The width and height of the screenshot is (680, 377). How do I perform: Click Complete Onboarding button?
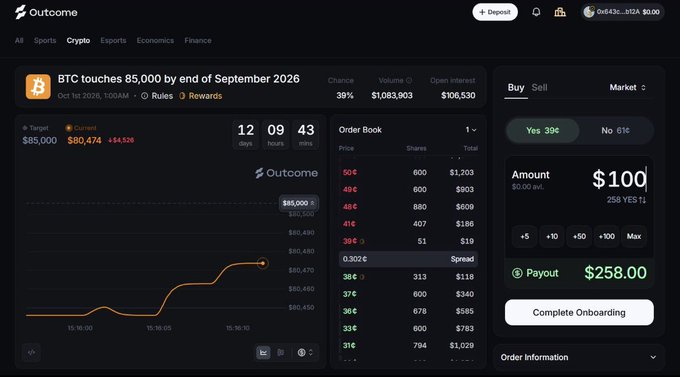(x=579, y=312)
